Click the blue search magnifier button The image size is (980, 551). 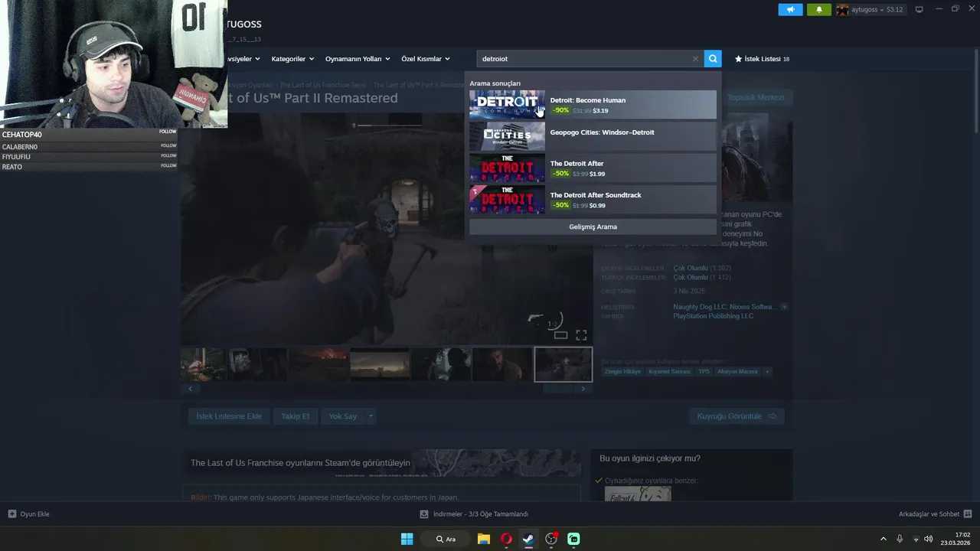pos(713,58)
